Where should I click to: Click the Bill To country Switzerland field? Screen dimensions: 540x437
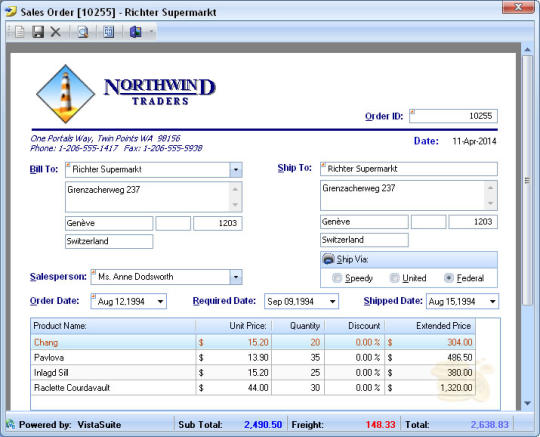(109, 241)
